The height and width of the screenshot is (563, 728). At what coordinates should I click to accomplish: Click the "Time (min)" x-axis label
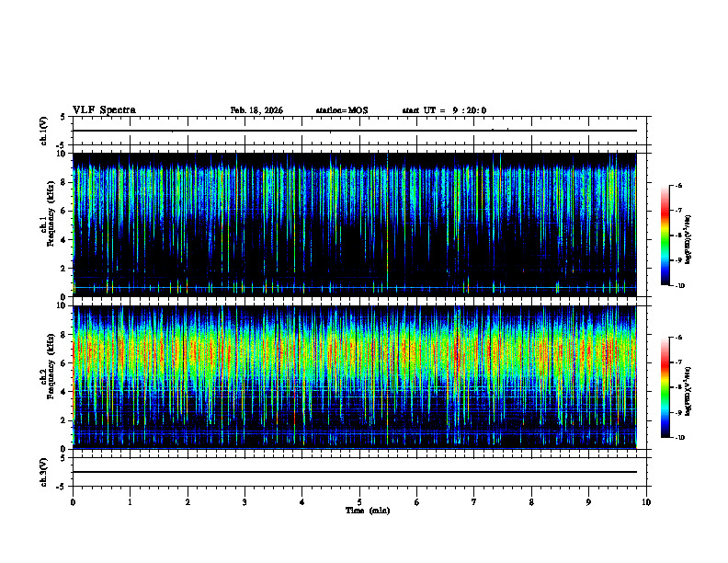368,511
